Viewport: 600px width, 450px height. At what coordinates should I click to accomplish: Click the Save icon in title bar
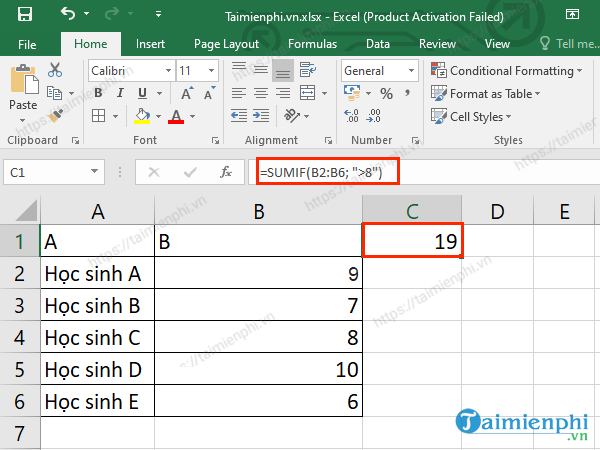click(x=23, y=14)
